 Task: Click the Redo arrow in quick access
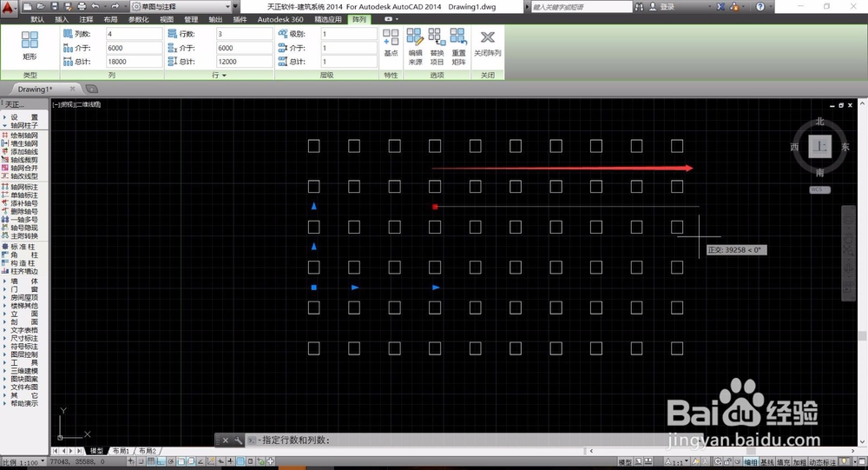click(115, 7)
